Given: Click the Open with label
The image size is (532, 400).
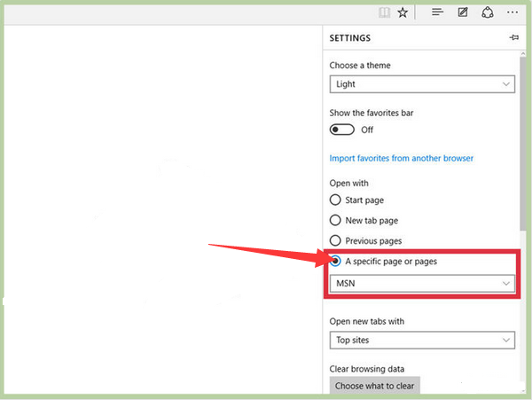Looking at the screenshot, I should point(348,184).
